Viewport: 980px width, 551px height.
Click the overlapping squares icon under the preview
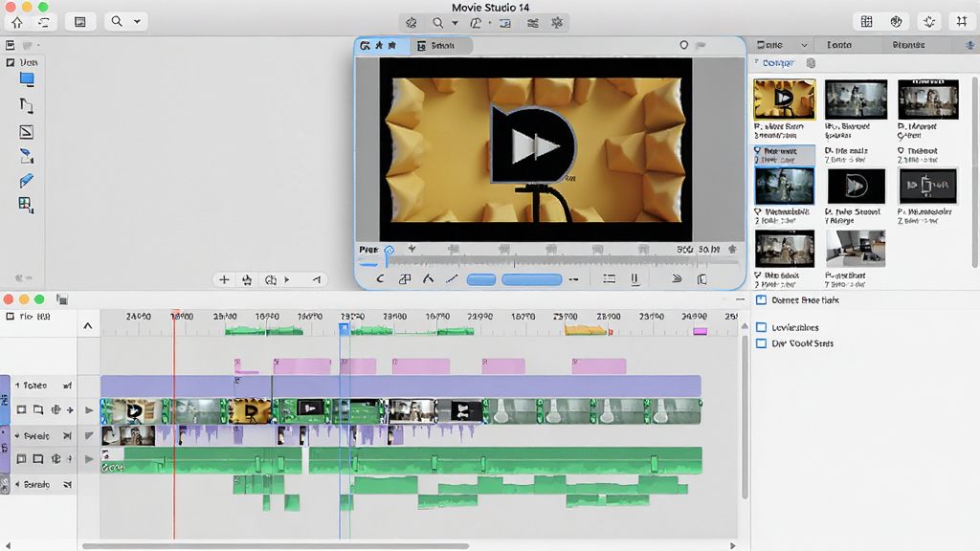pyautogui.click(x=405, y=279)
